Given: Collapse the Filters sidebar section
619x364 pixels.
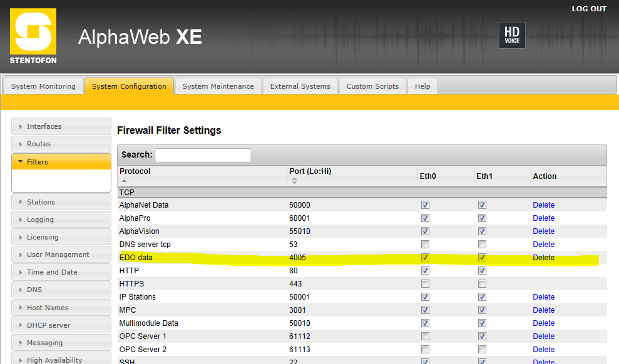Looking at the screenshot, I should [x=61, y=162].
